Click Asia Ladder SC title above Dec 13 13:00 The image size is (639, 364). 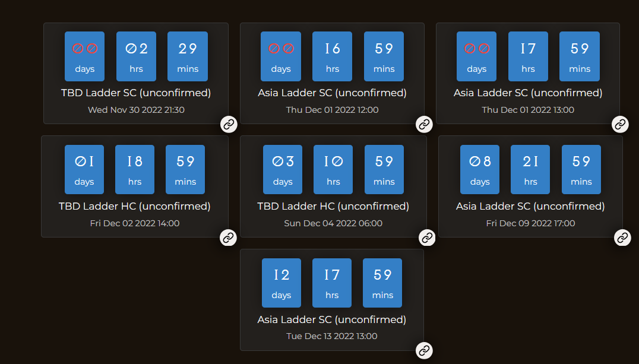click(x=331, y=319)
